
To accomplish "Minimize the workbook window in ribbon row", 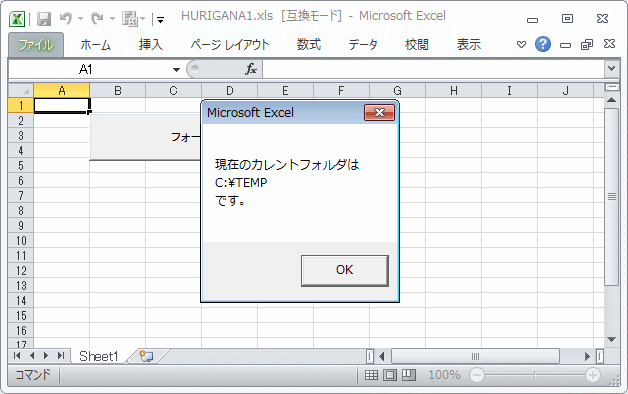I will tap(565, 45).
